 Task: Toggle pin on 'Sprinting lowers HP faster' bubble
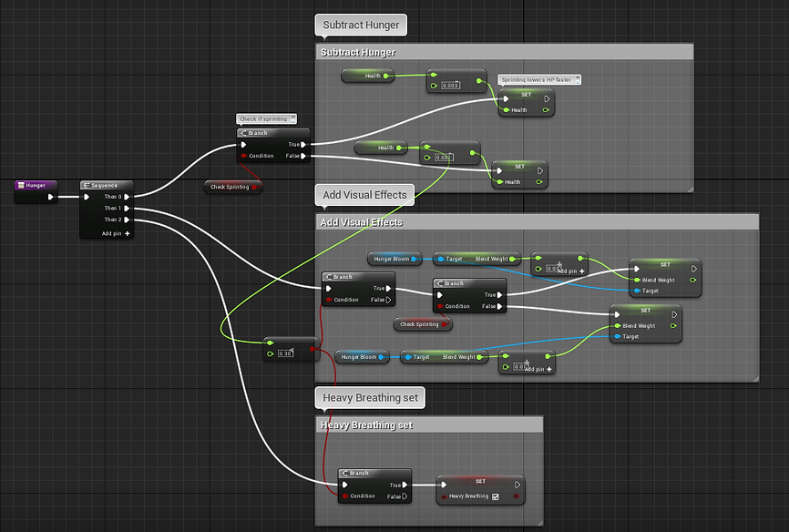coord(578,78)
